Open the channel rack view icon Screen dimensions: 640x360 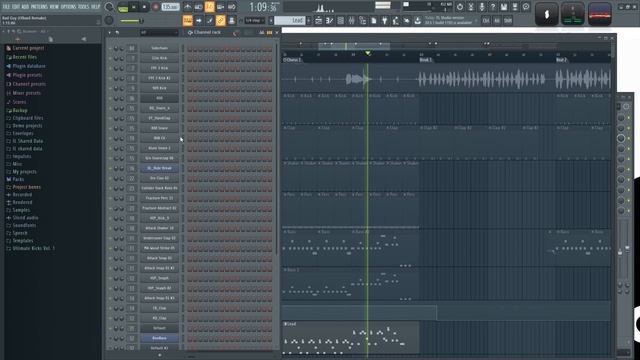(340, 20)
